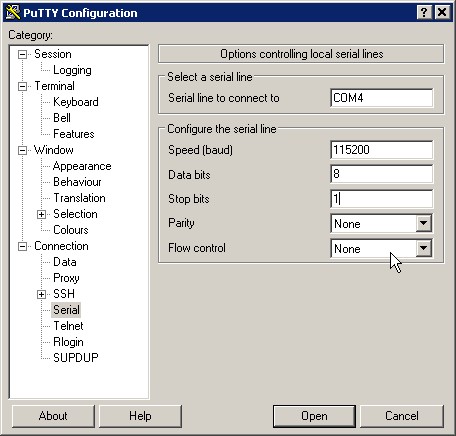Open the Data settings category
Image resolution: width=456 pixels, height=436 pixels.
point(65,262)
